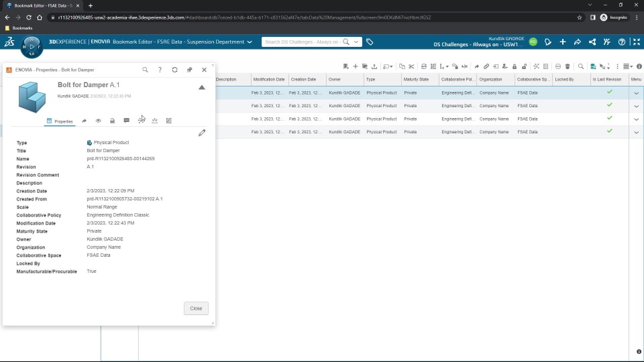Open Bookmark Editor title dropdown chevron
Viewport: 644px width, 362px height.
[x=250, y=42]
